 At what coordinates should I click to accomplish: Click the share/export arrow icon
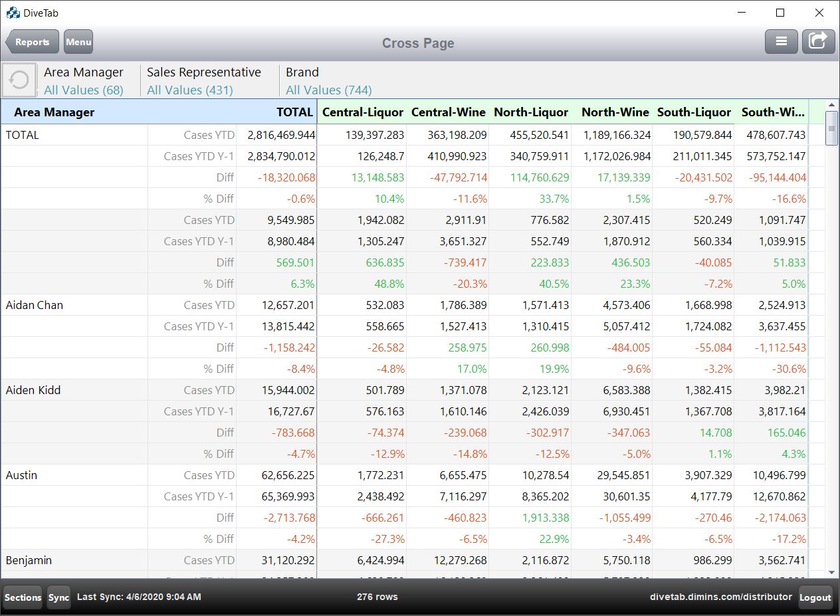pyautogui.click(x=818, y=42)
